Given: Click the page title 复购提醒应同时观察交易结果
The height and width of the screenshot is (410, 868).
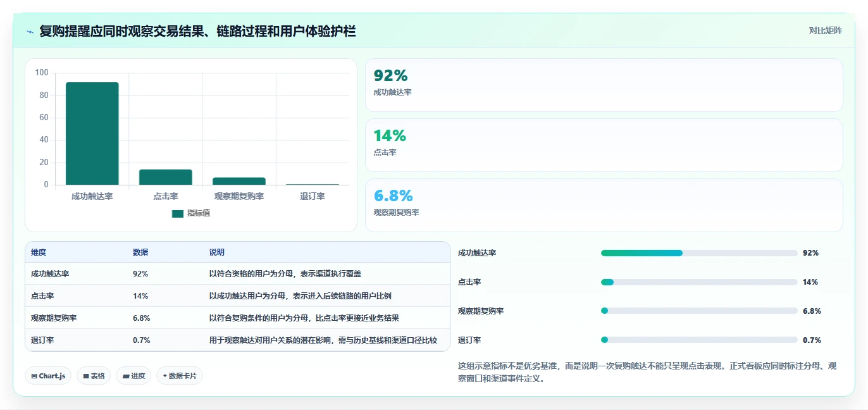Looking at the screenshot, I should click(197, 31).
